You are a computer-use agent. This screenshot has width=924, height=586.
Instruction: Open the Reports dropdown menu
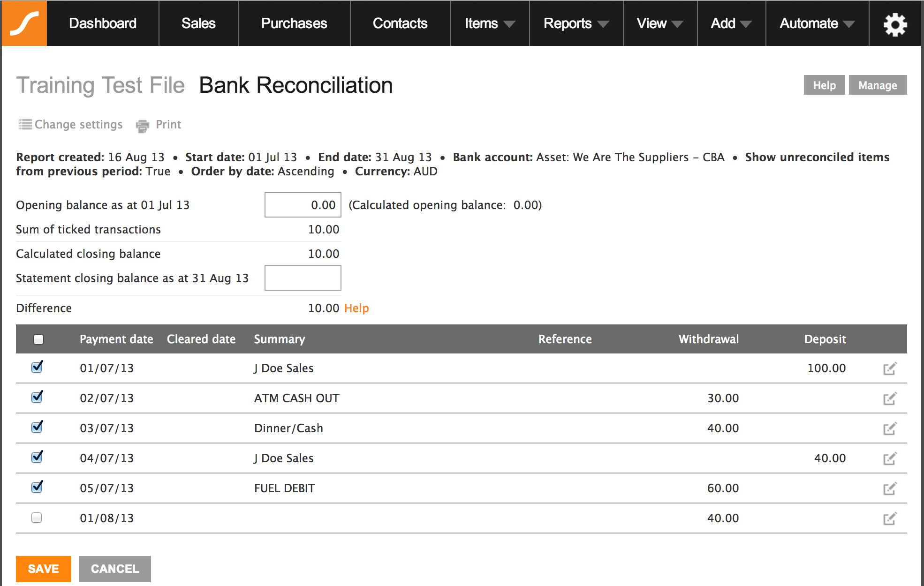pos(576,23)
